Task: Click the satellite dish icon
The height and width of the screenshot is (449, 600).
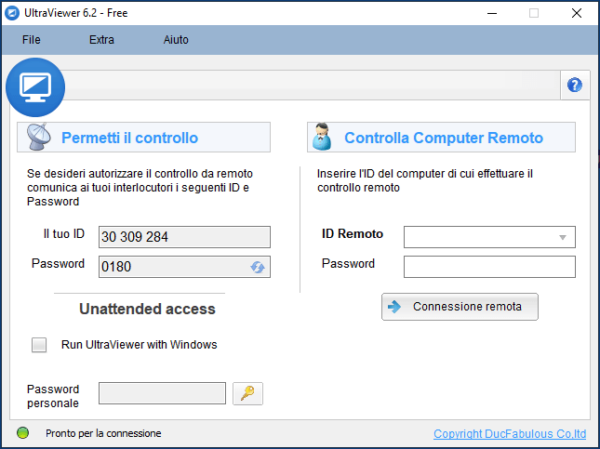Action: click(x=38, y=137)
